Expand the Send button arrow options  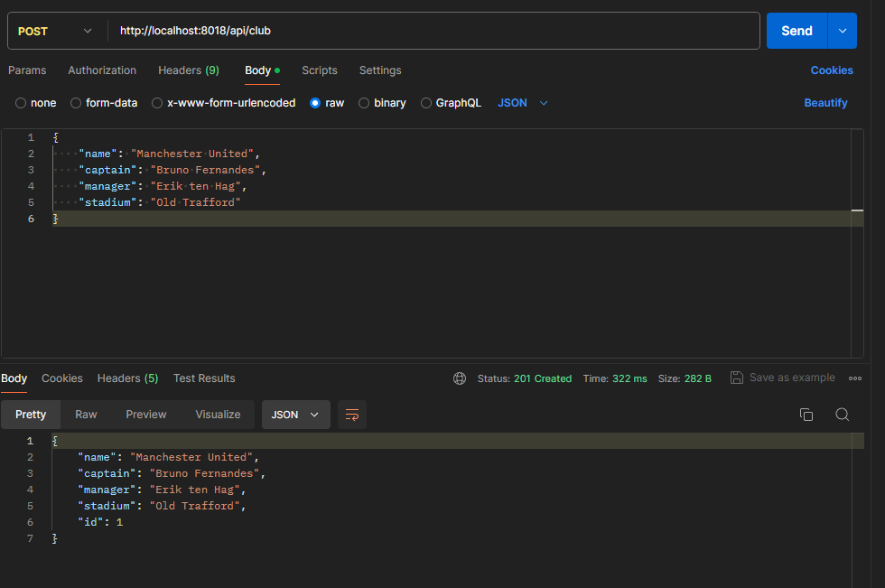842,31
